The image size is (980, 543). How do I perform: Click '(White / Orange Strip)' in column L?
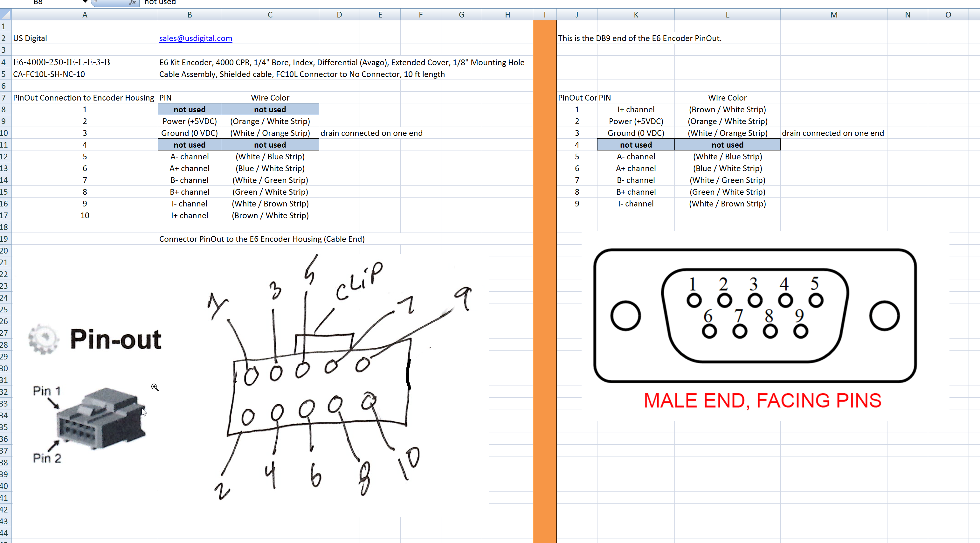click(727, 133)
